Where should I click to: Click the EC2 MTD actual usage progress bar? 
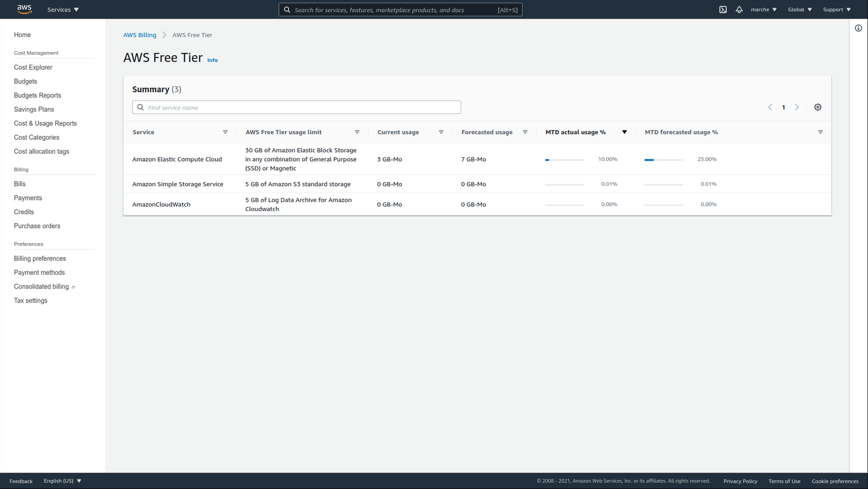(564, 159)
